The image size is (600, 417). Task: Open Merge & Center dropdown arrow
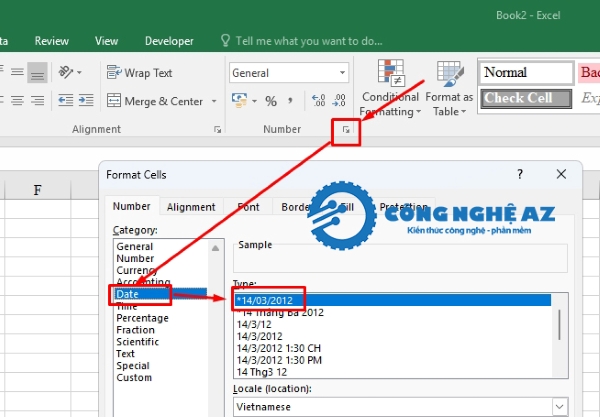pyautogui.click(x=214, y=101)
